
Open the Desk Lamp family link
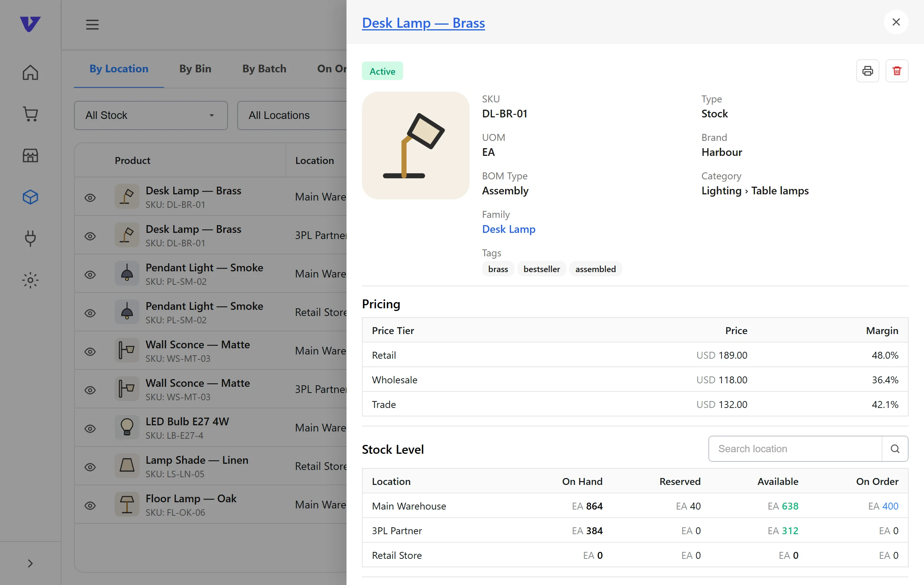click(x=509, y=229)
